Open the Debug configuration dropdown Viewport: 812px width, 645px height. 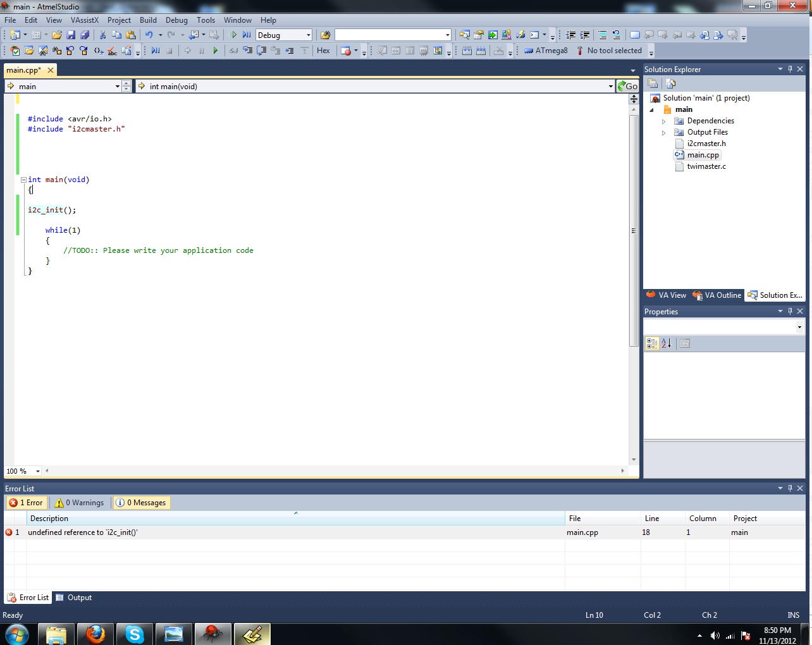pyautogui.click(x=308, y=35)
